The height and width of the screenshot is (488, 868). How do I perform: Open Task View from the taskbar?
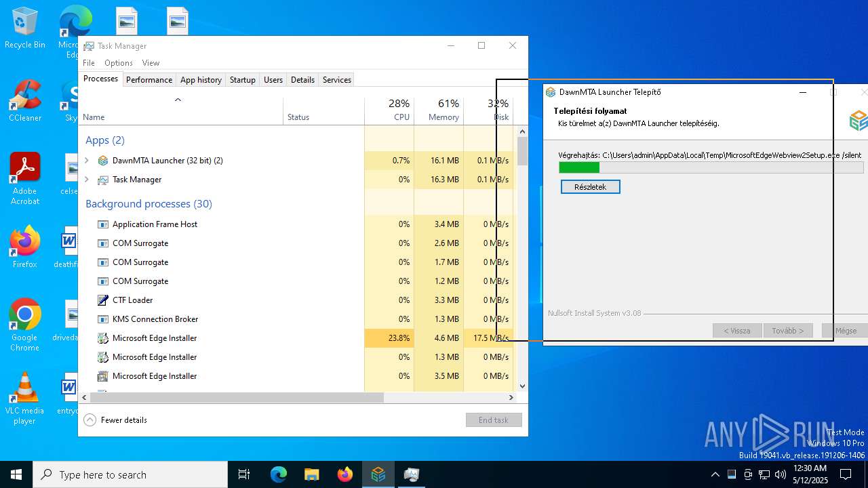[x=244, y=474]
